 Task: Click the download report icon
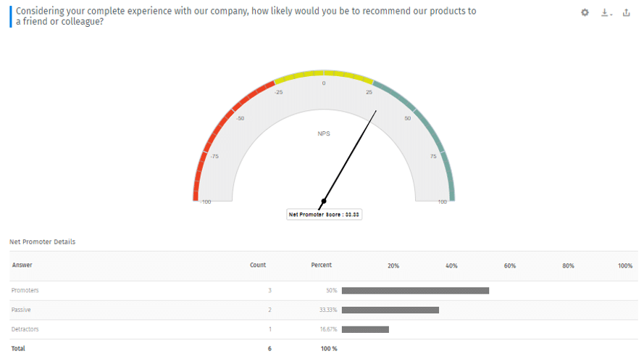(x=604, y=13)
